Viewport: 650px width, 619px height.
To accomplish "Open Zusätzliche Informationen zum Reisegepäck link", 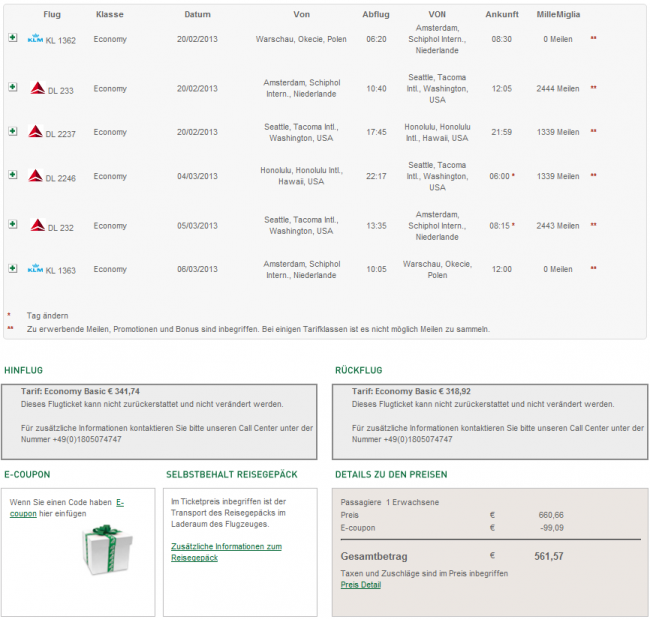I will 226,552.
